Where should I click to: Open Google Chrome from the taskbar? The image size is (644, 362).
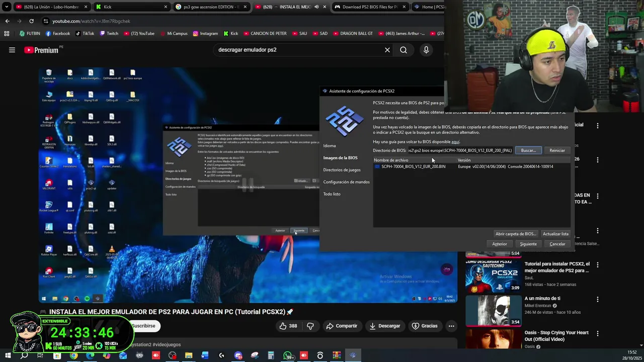(x=74, y=355)
